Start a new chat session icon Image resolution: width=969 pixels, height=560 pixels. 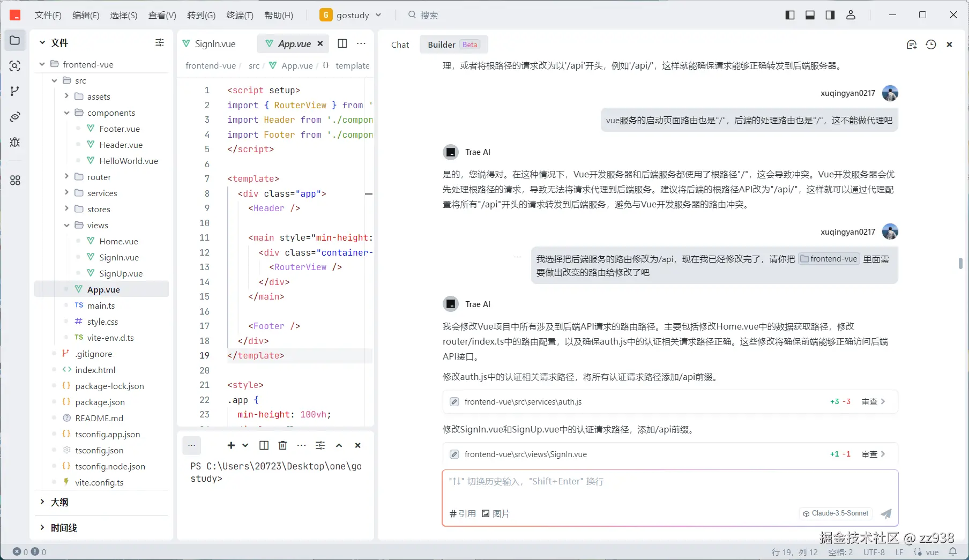click(x=912, y=44)
